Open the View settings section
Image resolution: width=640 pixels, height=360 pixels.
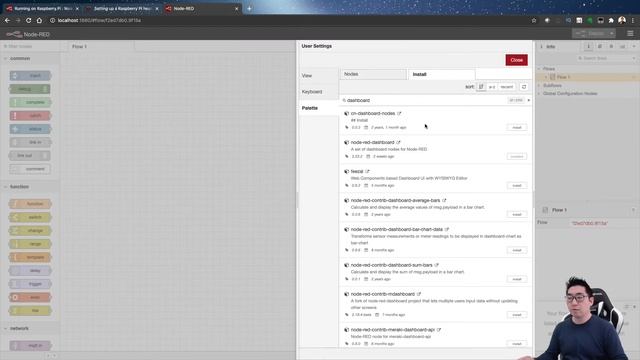point(319,76)
